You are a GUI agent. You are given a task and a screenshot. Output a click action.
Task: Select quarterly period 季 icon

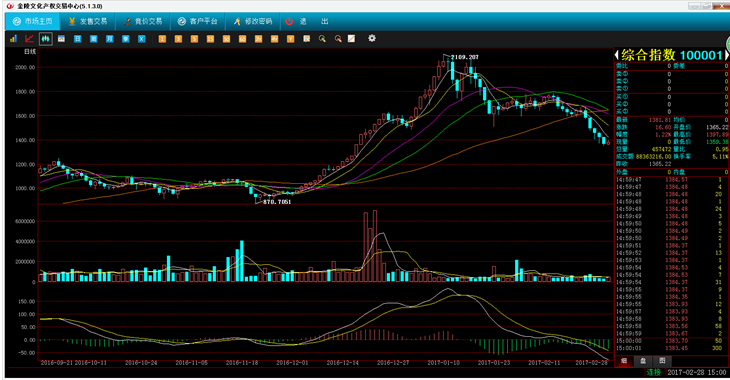125,39
